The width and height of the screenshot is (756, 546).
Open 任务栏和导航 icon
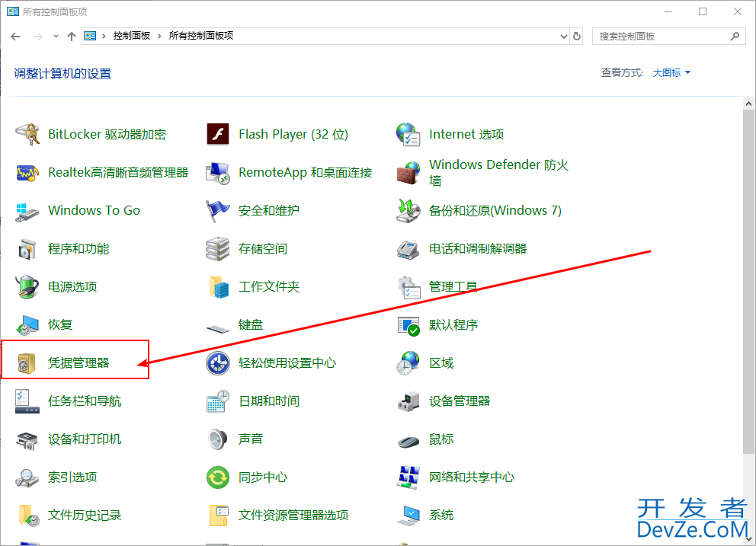[x=27, y=401]
